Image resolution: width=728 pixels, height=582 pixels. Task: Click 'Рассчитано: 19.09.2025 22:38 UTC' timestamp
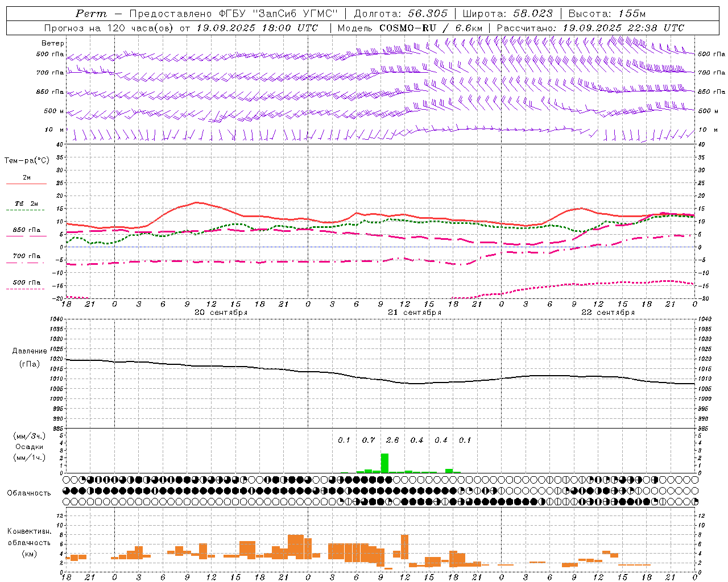click(x=590, y=28)
